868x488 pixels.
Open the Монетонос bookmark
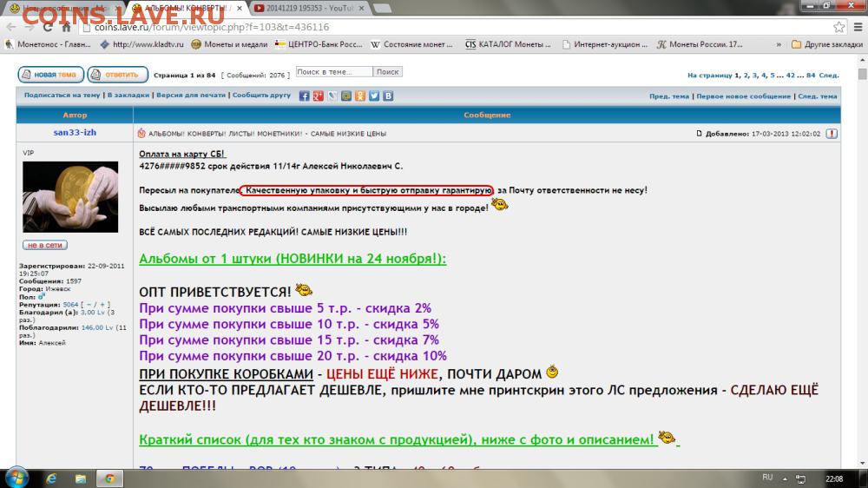coord(48,44)
